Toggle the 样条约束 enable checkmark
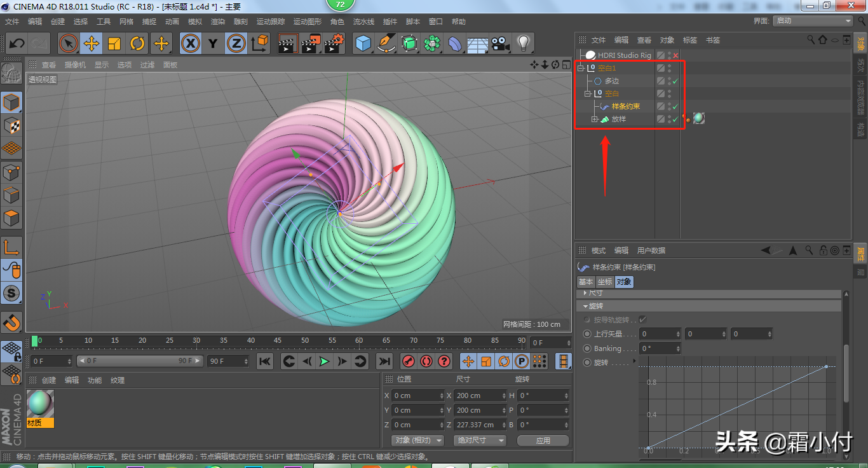The width and height of the screenshot is (868, 468). (675, 107)
